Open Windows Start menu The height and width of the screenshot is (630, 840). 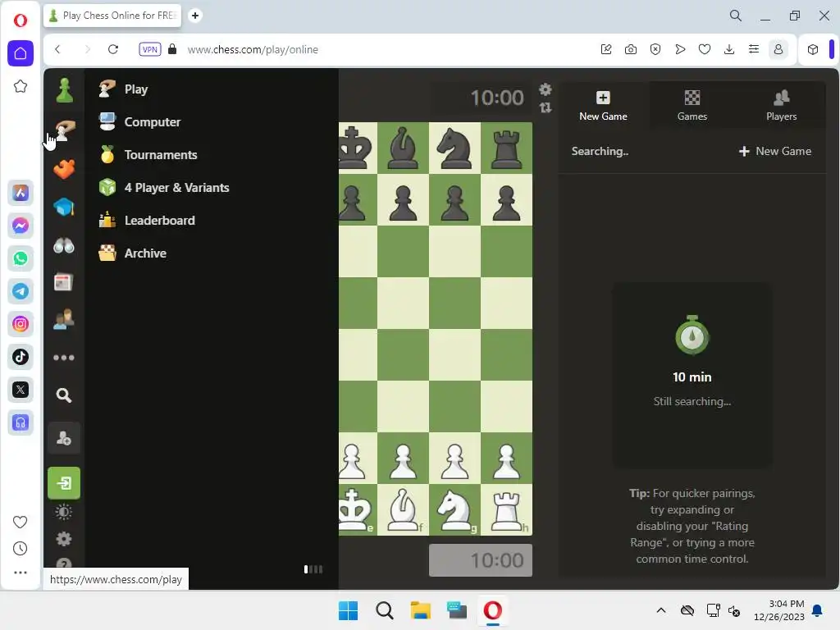(348, 610)
